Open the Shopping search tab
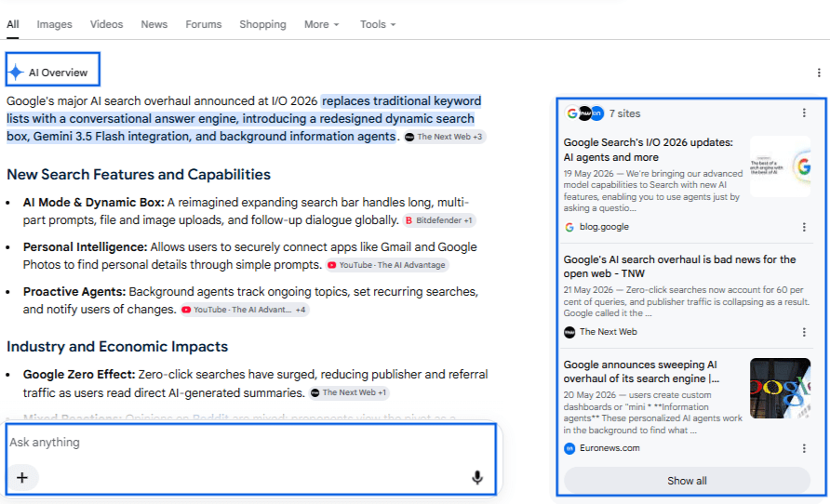 262,24
